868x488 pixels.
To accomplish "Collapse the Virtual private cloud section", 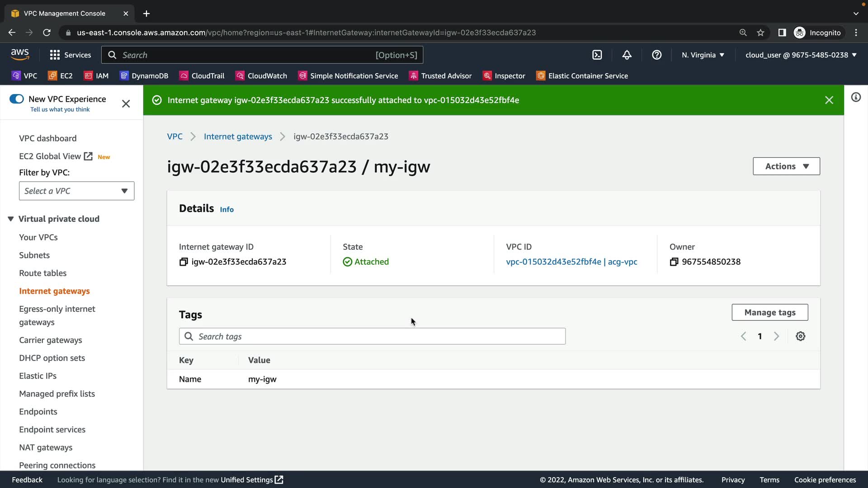I will 11,219.
